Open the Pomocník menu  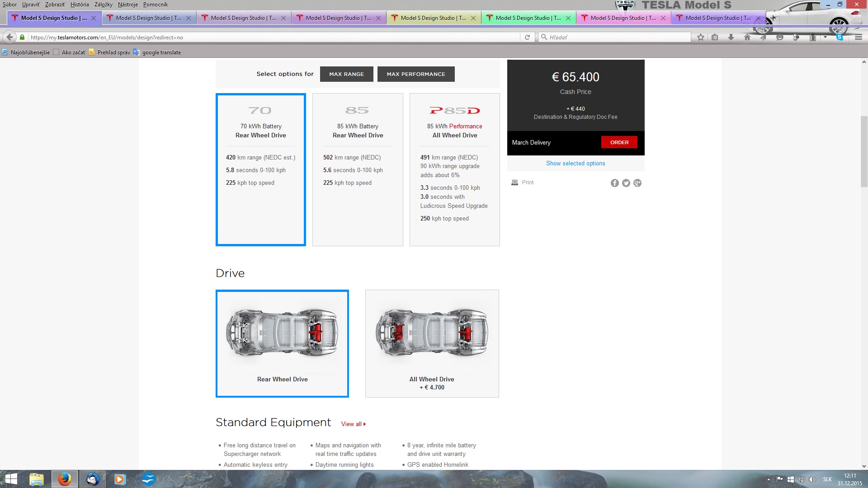pyautogui.click(x=155, y=5)
